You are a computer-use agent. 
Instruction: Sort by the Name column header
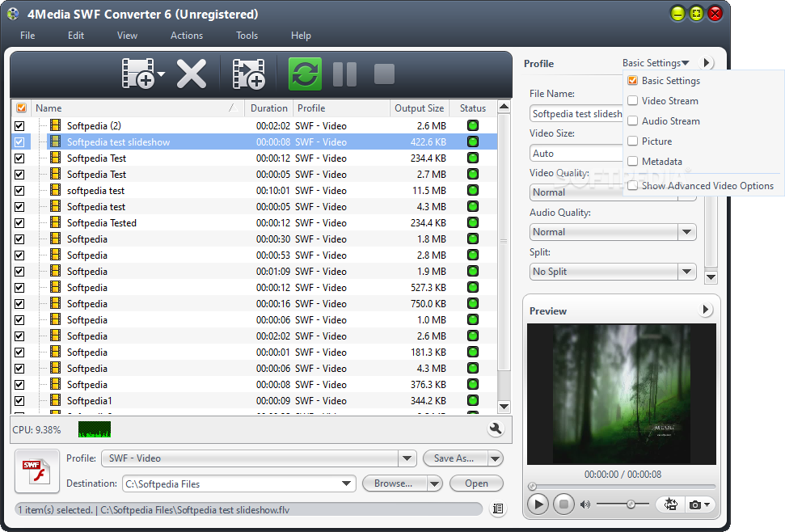pyautogui.click(x=137, y=108)
